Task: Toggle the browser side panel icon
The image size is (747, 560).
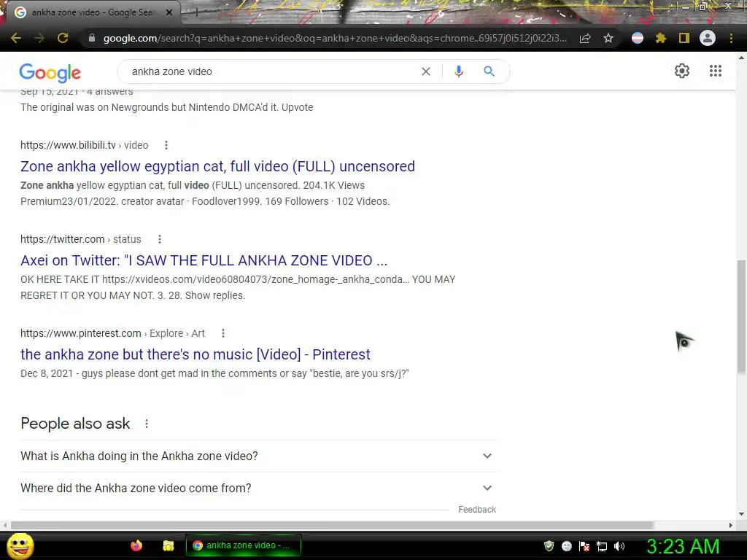Action: point(684,38)
